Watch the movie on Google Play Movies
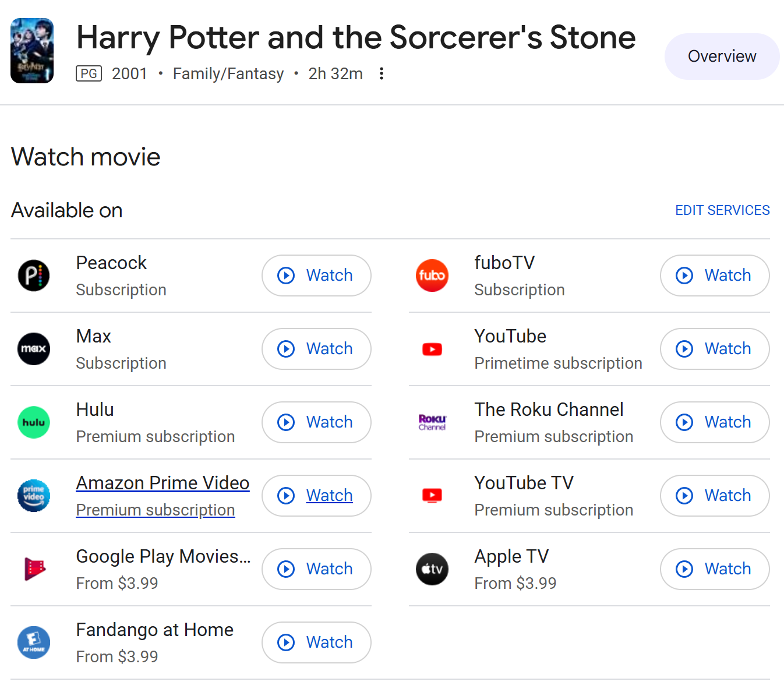This screenshot has height=685, width=784. pos(316,569)
